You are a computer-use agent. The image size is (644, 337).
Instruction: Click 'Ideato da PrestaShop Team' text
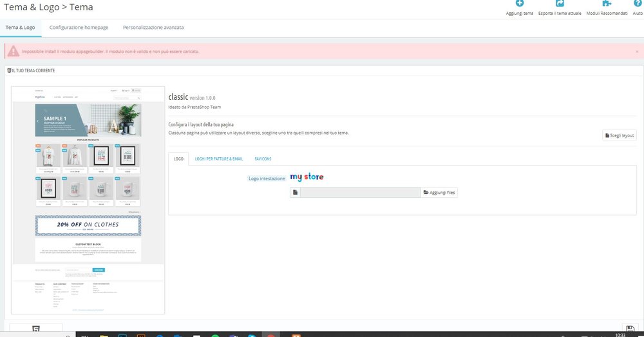[194, 107]
